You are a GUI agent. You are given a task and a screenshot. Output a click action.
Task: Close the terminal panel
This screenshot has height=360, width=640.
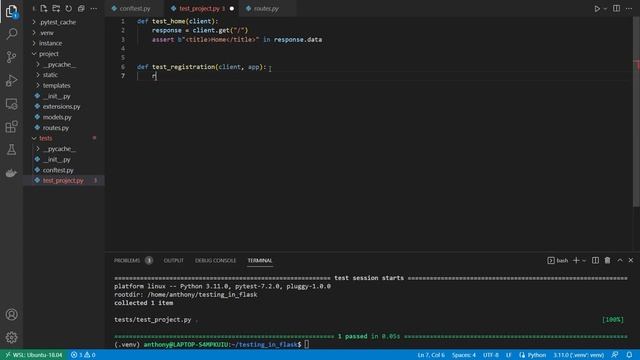[631, 260]
